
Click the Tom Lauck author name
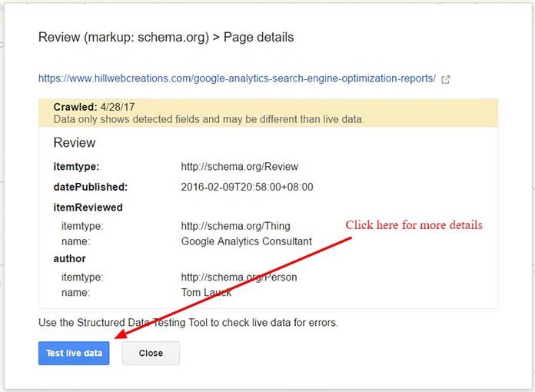coord(206,293)
